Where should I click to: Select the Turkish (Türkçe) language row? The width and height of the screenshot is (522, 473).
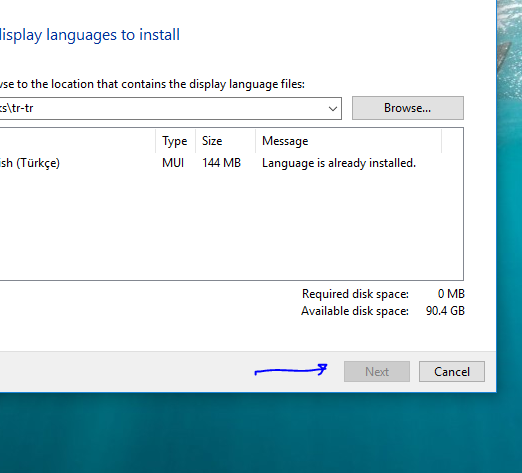coord(231,163)
